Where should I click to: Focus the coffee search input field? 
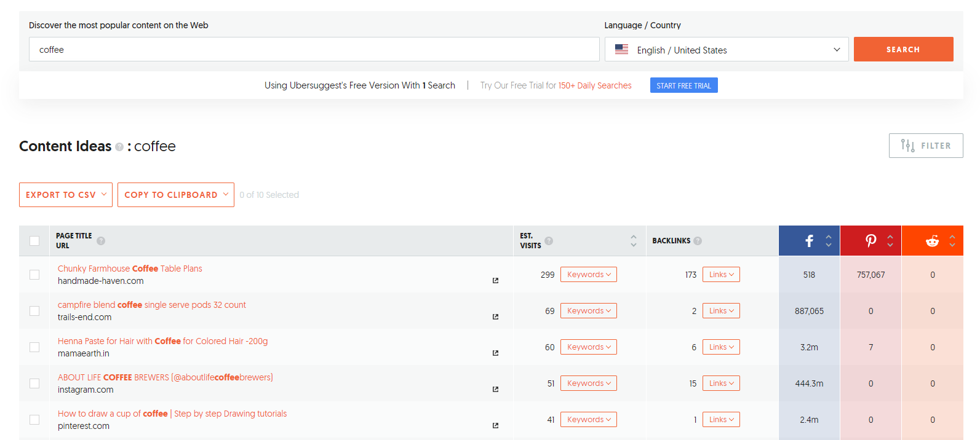pos(314,49)
